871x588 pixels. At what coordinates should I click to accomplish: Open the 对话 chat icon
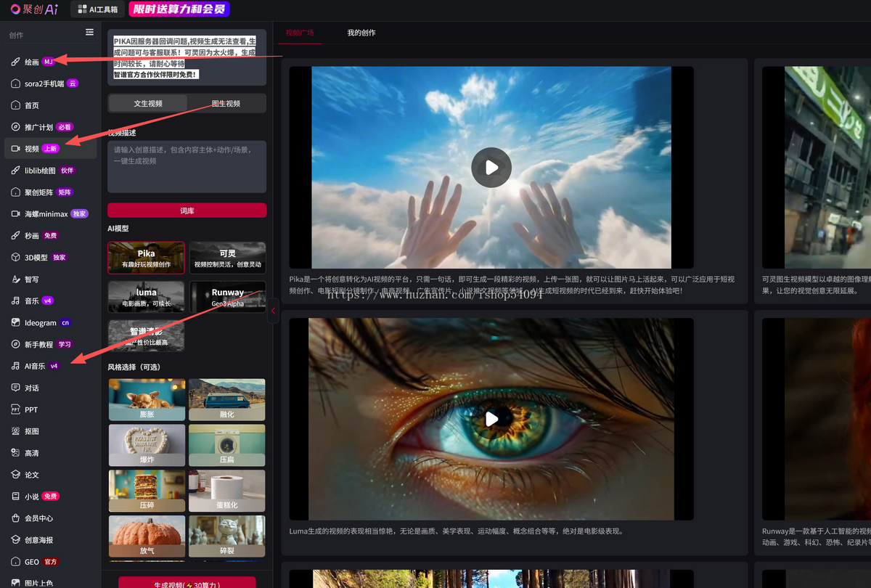tap(16, 388)
